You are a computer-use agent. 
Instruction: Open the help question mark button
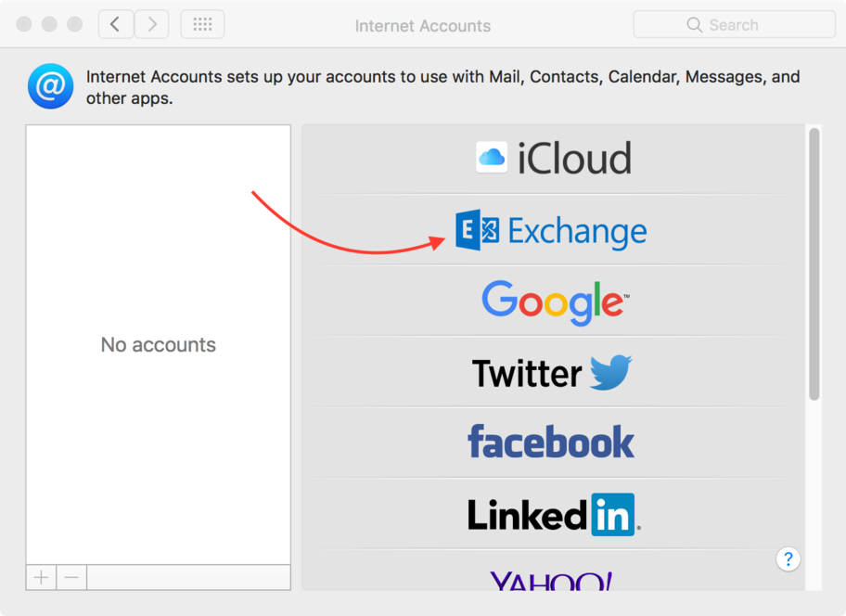(x=788, y=558)
